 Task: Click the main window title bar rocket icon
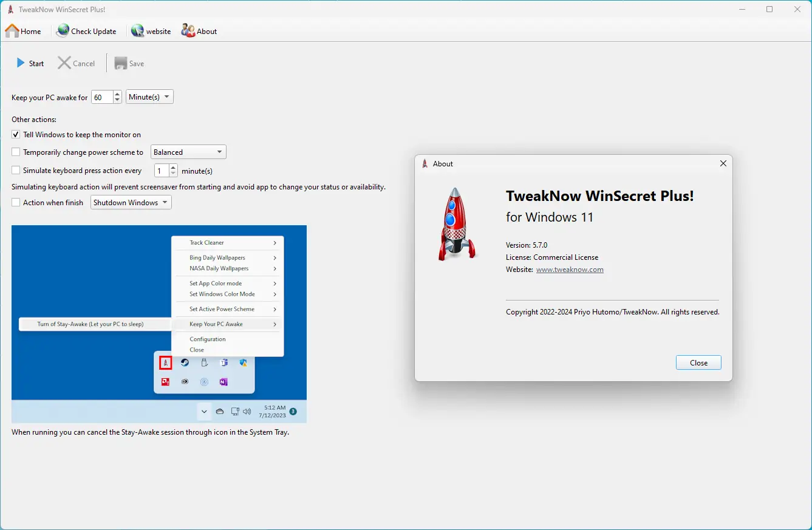tap(10, 9)
